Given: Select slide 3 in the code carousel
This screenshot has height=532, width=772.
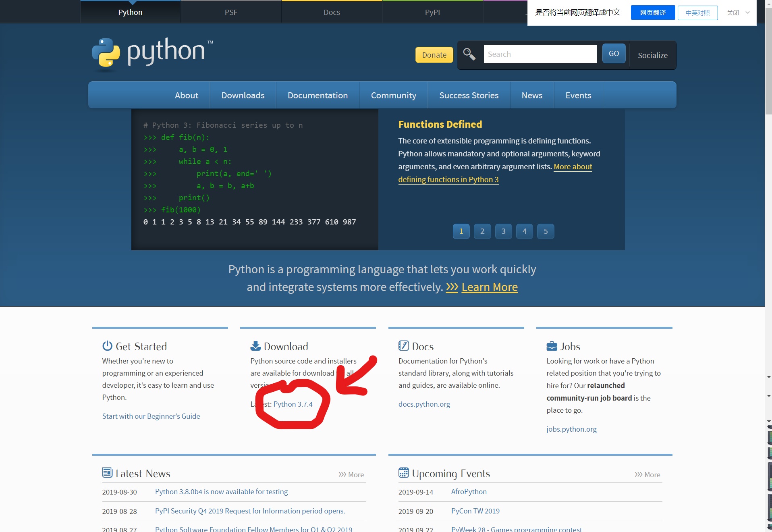Looking at the screenshot, I should [503, 231].
